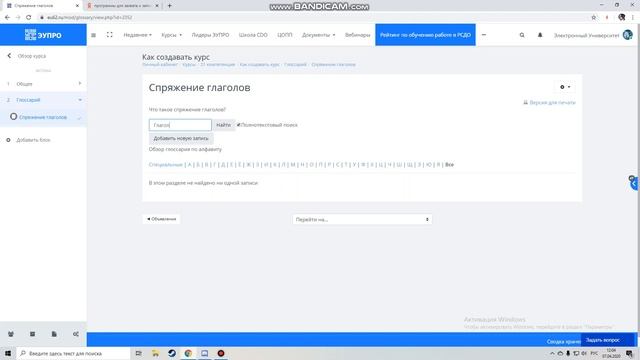Screen dimensions: 640x360
Task: Click the letter Я in alphabet filter
Action: point(438,164)
